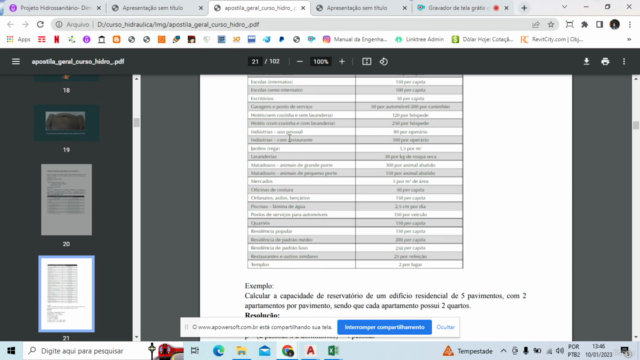Image resolution: width=640 pixels, height=360 pixels.
Task: Rotate the document counterclockwise
Action: click(x=384, y=62)
